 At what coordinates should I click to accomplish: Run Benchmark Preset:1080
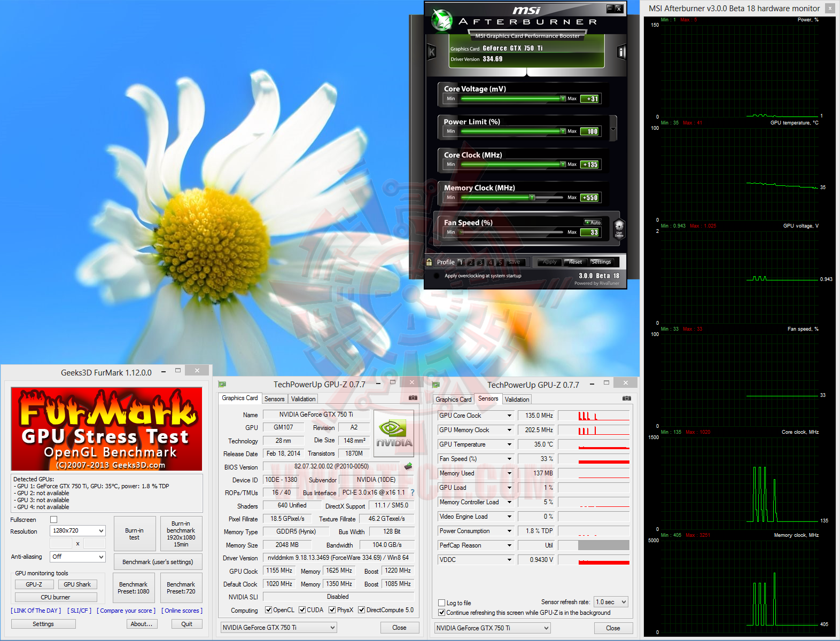(134, 588)
